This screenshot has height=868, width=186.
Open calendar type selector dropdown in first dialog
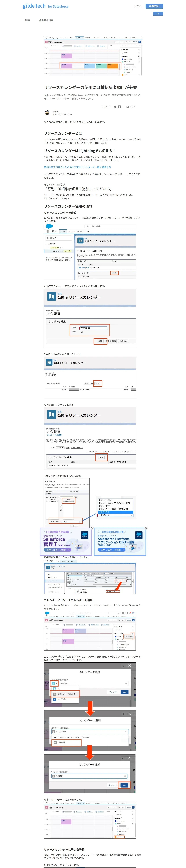[x=54, y=683]
